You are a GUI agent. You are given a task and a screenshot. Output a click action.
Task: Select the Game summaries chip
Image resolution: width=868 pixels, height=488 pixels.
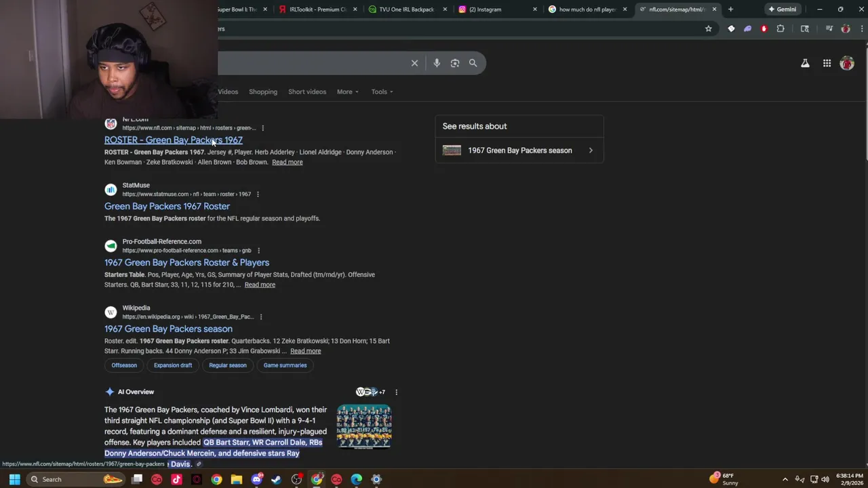click(285, 365)
